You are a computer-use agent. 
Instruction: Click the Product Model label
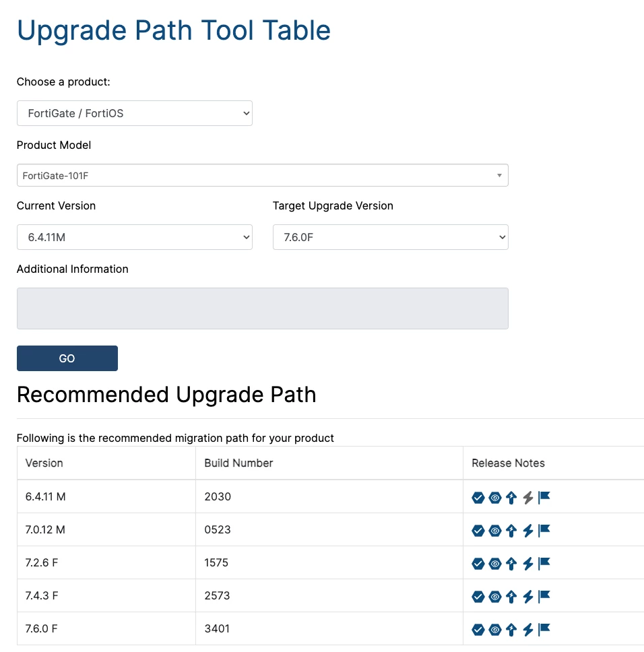tap(54, 145)
